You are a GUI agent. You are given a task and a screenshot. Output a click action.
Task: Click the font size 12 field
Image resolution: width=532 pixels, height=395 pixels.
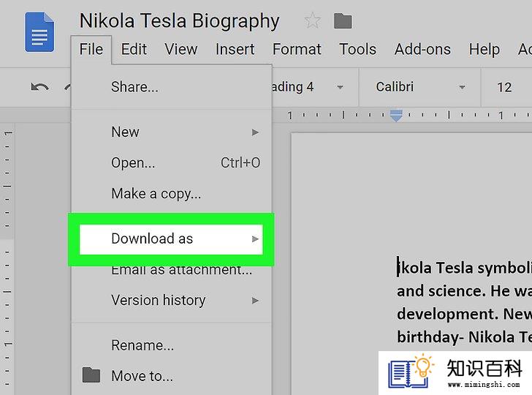coord(506,87)
